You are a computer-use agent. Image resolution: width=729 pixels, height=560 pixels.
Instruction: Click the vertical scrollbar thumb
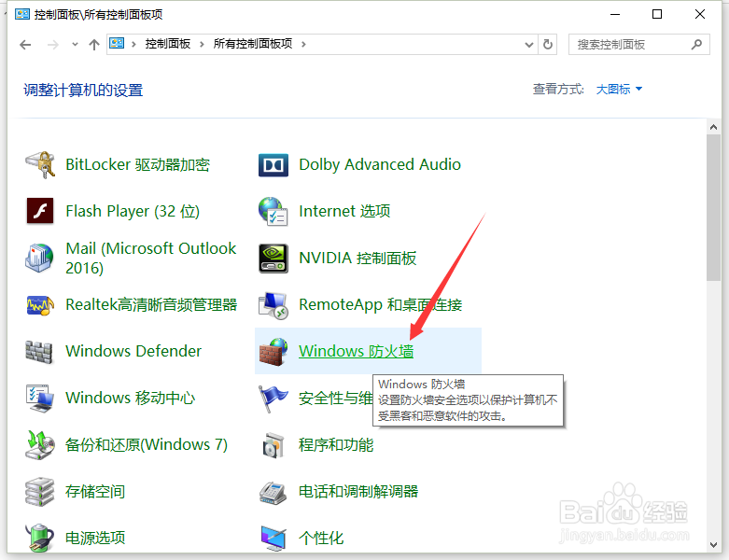point(713,207)
